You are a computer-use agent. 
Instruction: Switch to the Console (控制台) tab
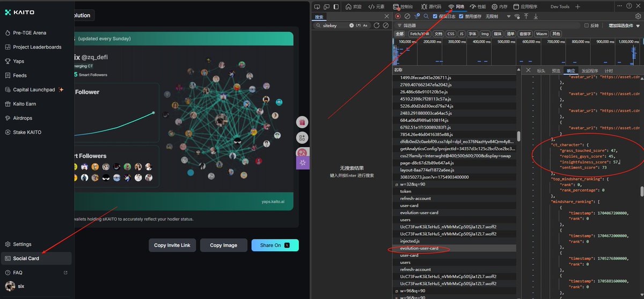click(403, 6)
